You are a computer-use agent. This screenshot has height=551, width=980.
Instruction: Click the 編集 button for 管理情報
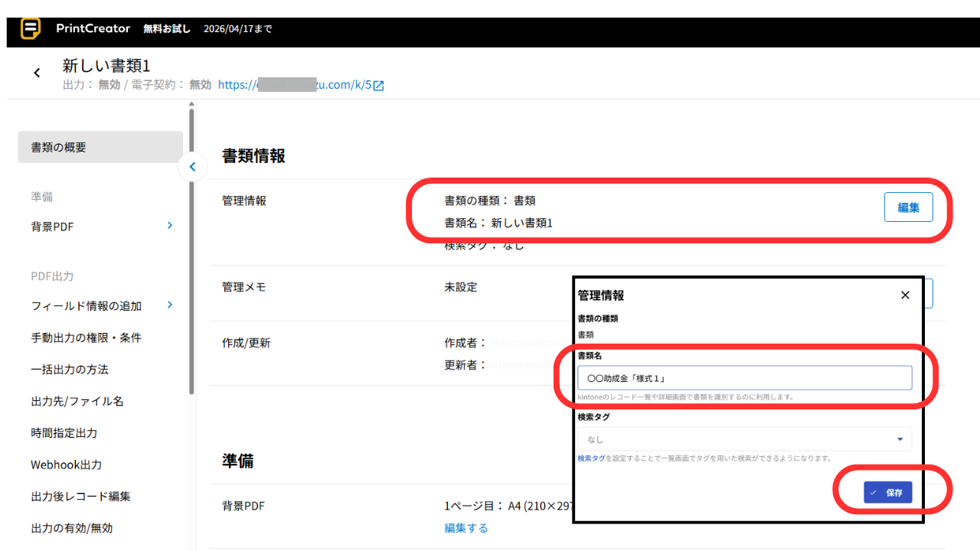(909, 207)
